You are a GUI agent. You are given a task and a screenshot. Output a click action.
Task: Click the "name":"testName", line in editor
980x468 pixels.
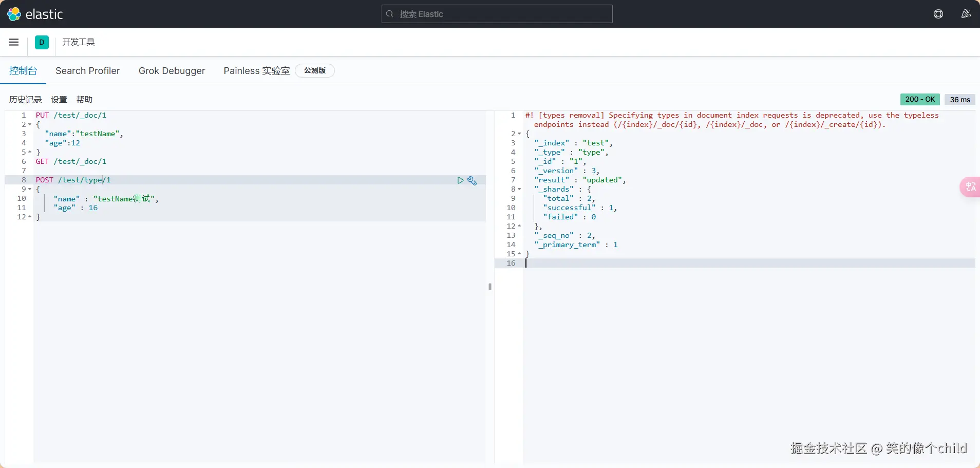click(x=84, y=134)
